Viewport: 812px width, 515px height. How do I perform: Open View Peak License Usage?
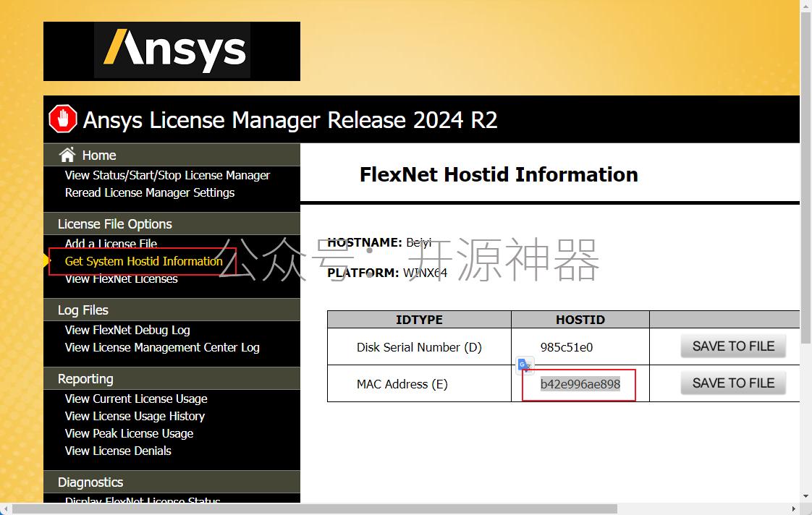point(129,434)
